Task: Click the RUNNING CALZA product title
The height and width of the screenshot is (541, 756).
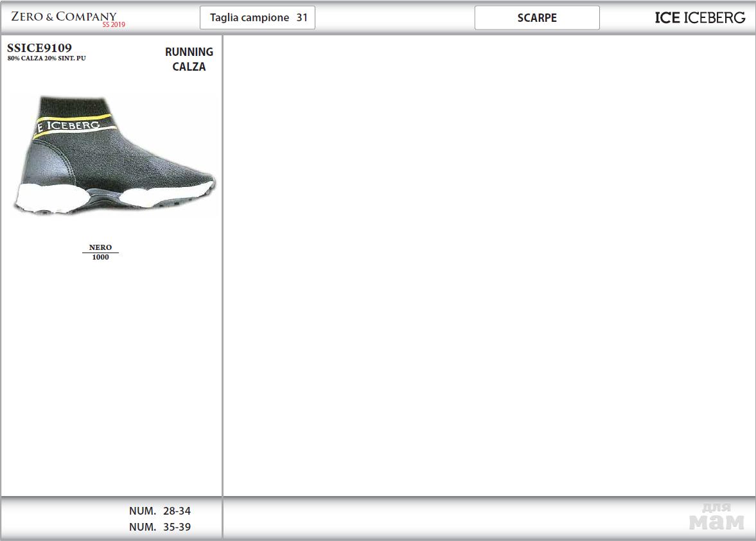Action: [x=189, y=59]
